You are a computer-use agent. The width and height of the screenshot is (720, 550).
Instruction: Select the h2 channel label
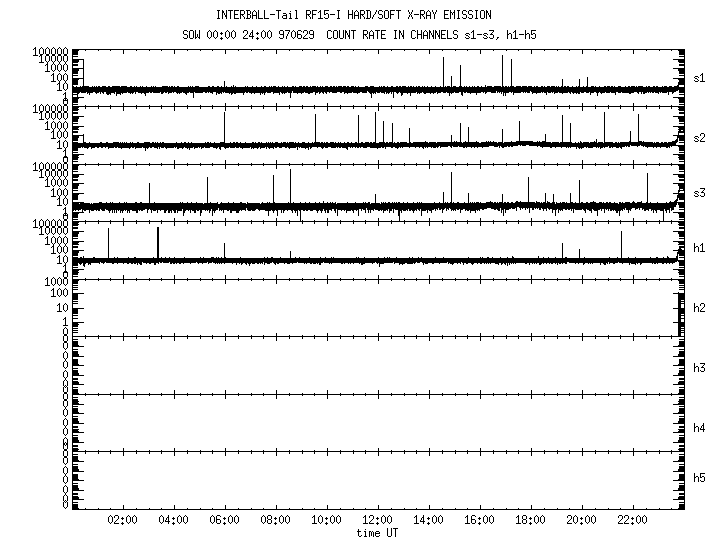point(700,308)
